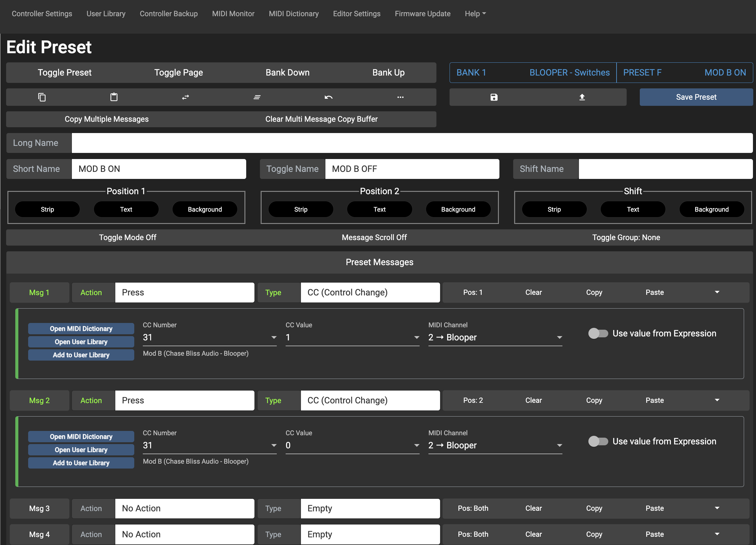Image resolution: width=756 pixels, height=545 pixels.
Task: Open Msg 1 CC Number dropdown
Action: 209,337
